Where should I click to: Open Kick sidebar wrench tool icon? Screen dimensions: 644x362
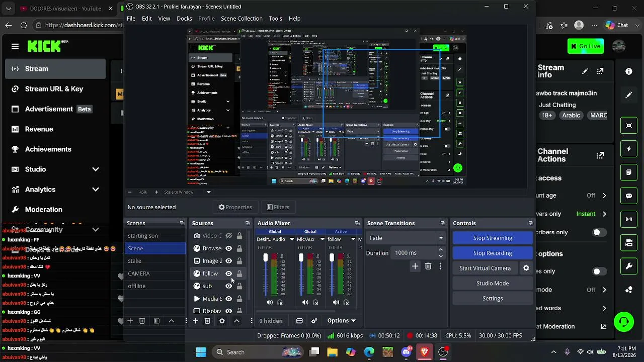629,266
